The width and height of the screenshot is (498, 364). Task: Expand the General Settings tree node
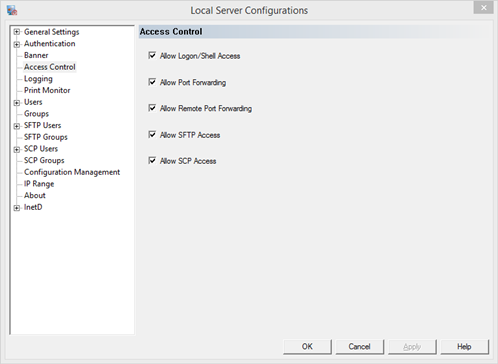click(16, 32)
